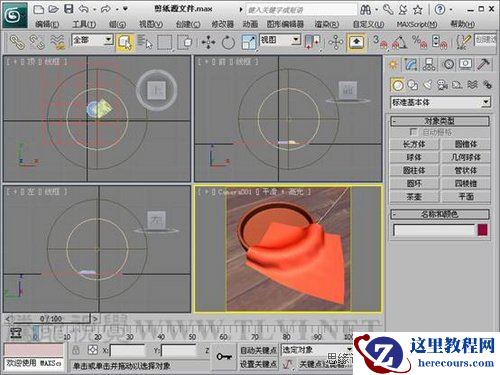Image resolution: width=500 pixels, height=375 pixels.
Task: Select the Link tool in main toolbar
Action: point(17,42)
